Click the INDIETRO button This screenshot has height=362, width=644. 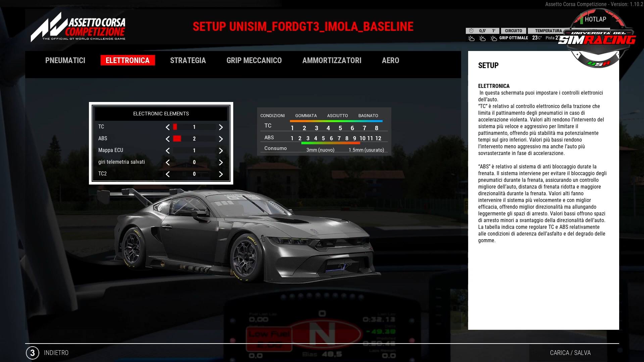(56, 353)
